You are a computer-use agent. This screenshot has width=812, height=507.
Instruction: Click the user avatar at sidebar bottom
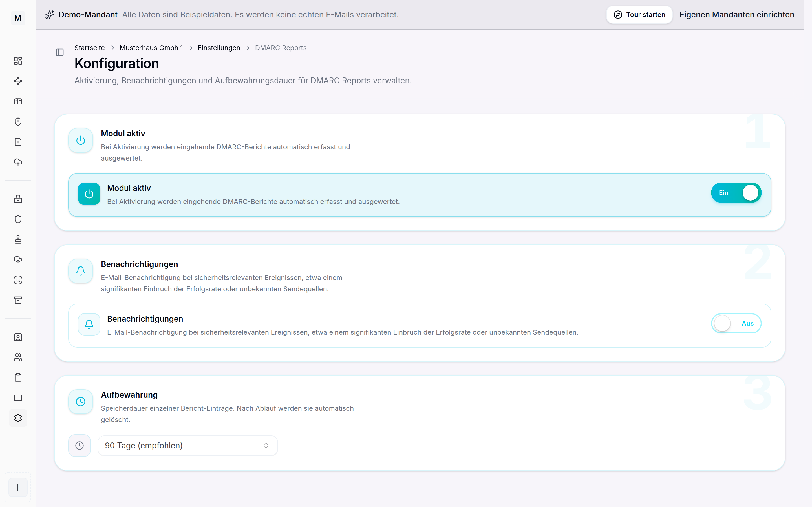coord(18,487)
